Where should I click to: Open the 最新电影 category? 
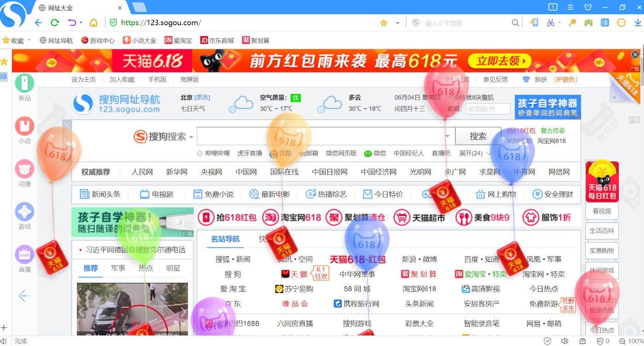[x=270, y=194]
